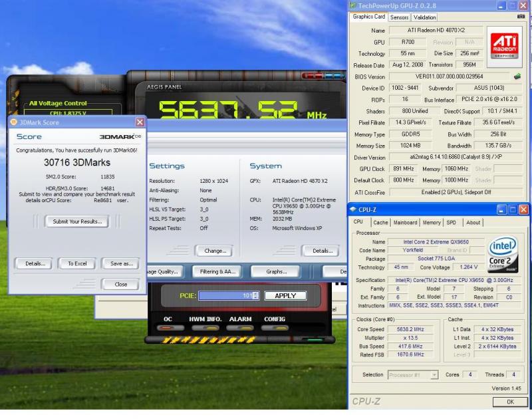532x419 pixels.
Task: Click the GPU name field ATI Radeon HD 4870 X2
Action: [436, 30]
